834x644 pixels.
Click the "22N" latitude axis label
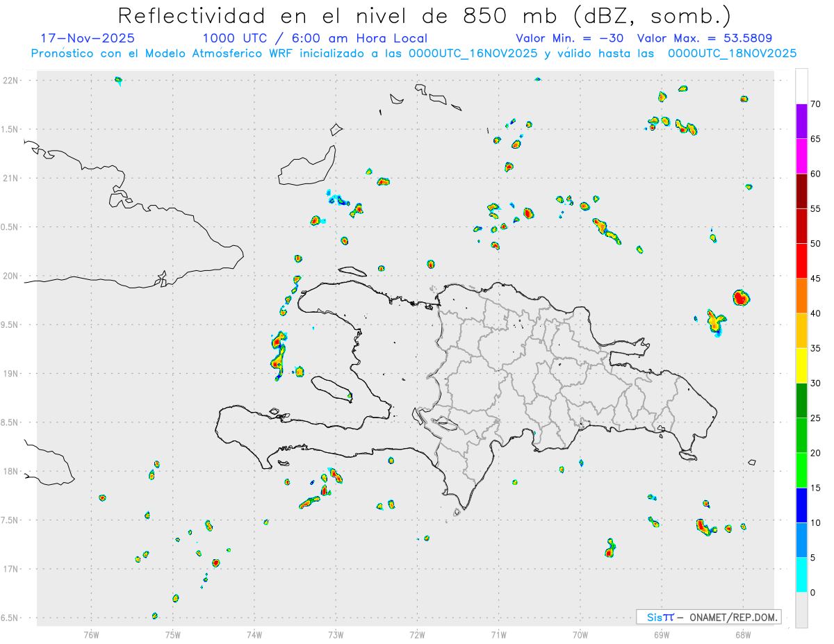(12, 81)
